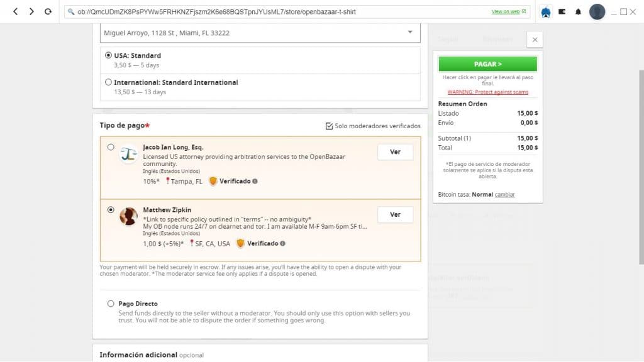
Task: Go forward with the forward arrow
Action: click(31, 11)
